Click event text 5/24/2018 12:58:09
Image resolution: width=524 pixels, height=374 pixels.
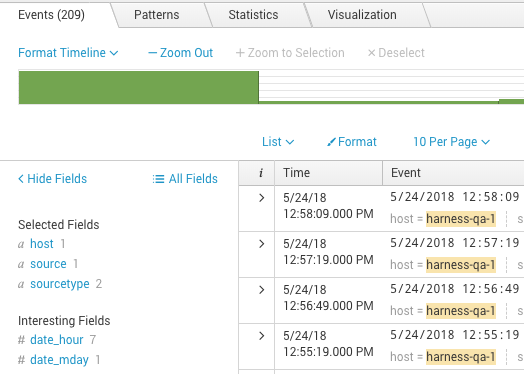[x=455, y=197]
